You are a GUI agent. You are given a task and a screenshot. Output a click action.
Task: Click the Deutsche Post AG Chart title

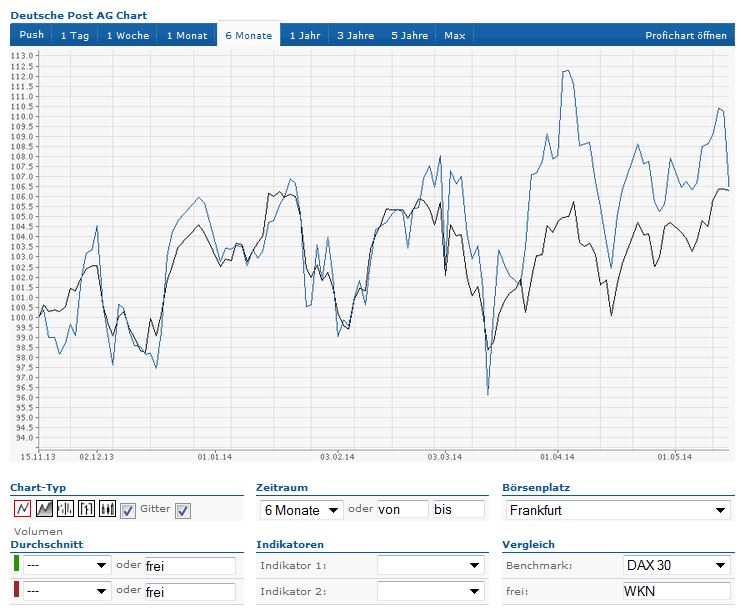78,15
